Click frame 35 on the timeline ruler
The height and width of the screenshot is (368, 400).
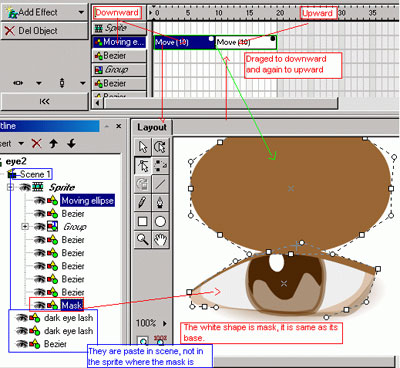[x=372, y=13]
